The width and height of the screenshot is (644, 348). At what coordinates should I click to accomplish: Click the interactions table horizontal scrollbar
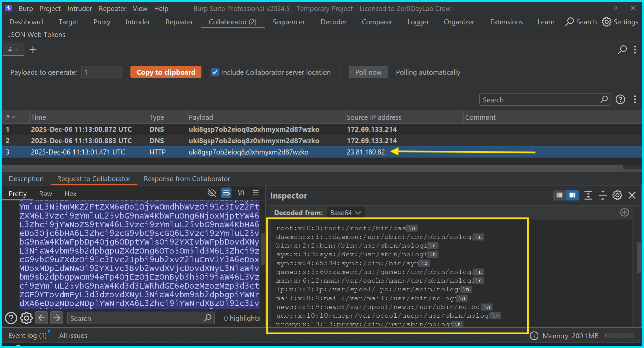[312, 167]
